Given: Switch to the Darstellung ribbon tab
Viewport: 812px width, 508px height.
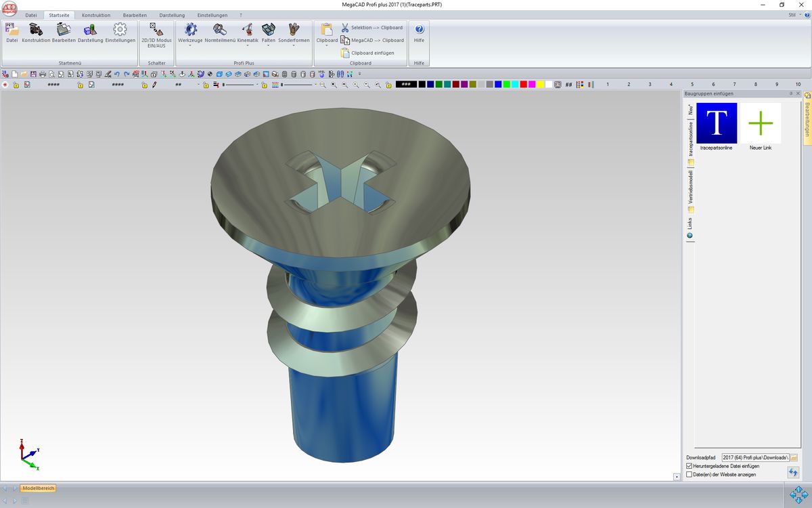Looking at the screenshot, I should (x=172, y=15).
